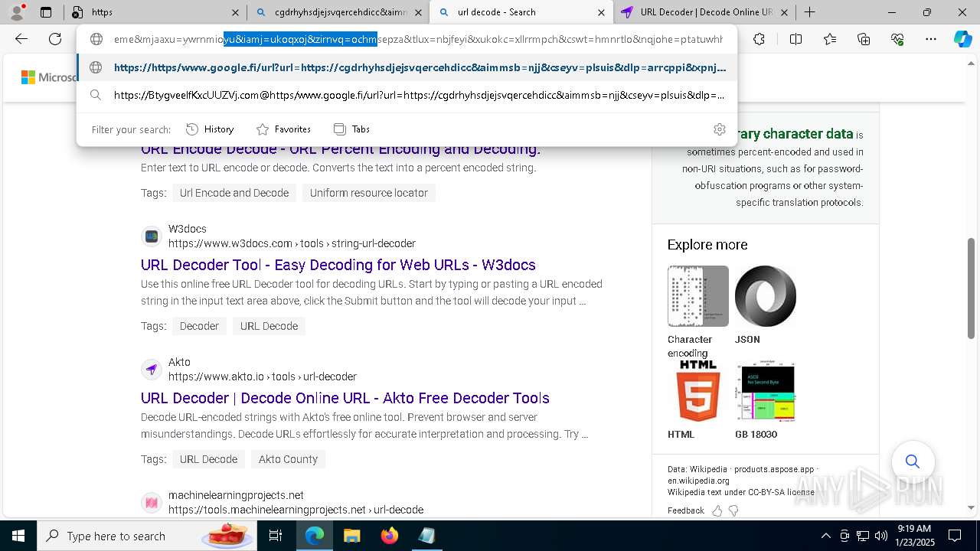
Task: Open the Task View taskbar icon
Action: (276, 536)
